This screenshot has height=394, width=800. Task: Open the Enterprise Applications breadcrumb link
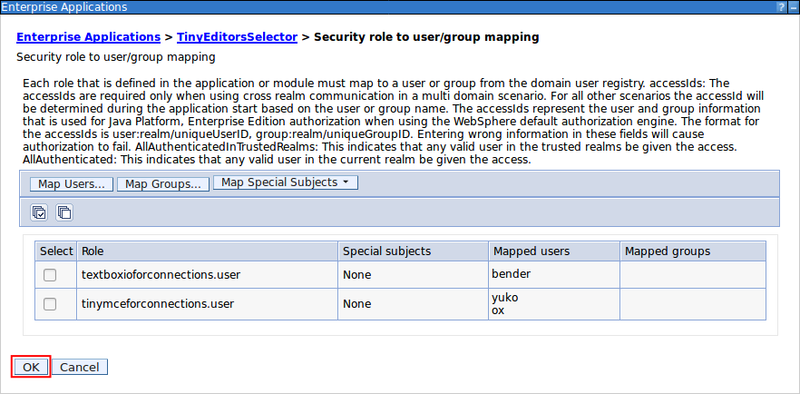click(88, 37)
